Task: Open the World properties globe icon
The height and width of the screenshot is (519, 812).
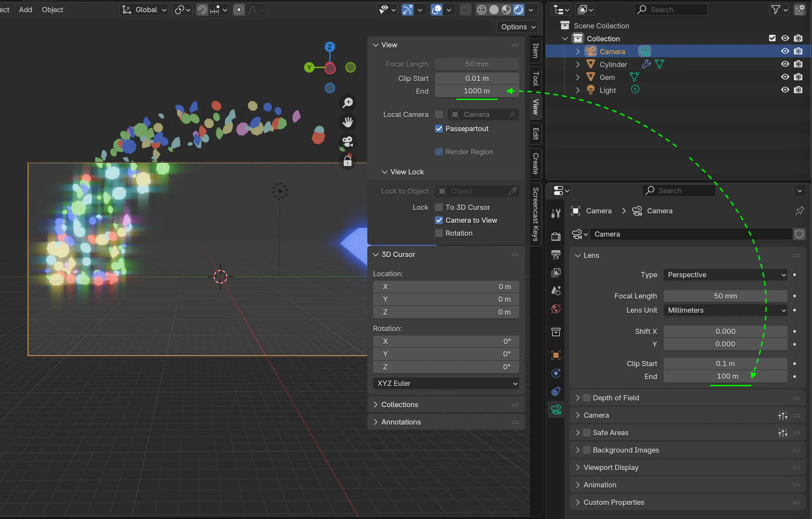Action: click(x=556, y=309)
